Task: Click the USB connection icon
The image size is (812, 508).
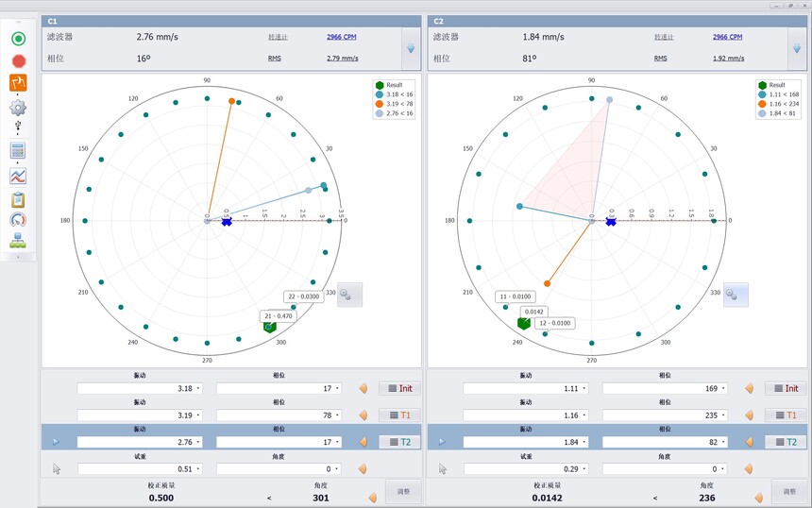Action: (18, 127)
